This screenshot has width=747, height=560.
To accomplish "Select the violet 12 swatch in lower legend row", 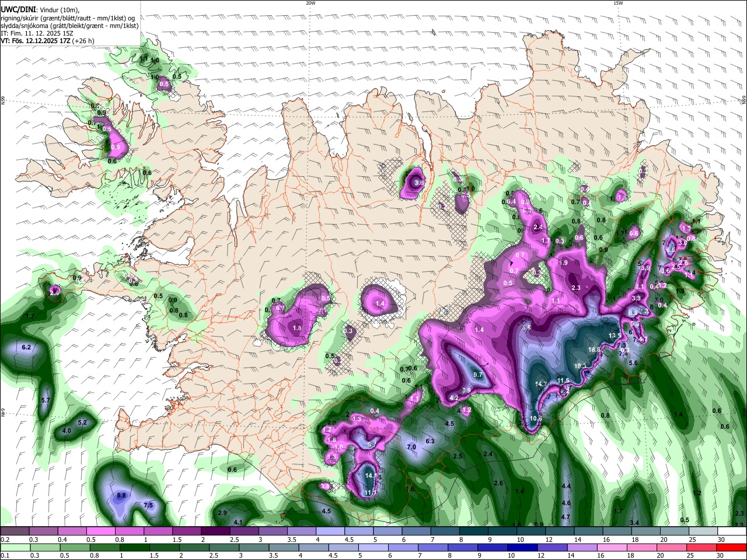I will (x=554, y=547).
